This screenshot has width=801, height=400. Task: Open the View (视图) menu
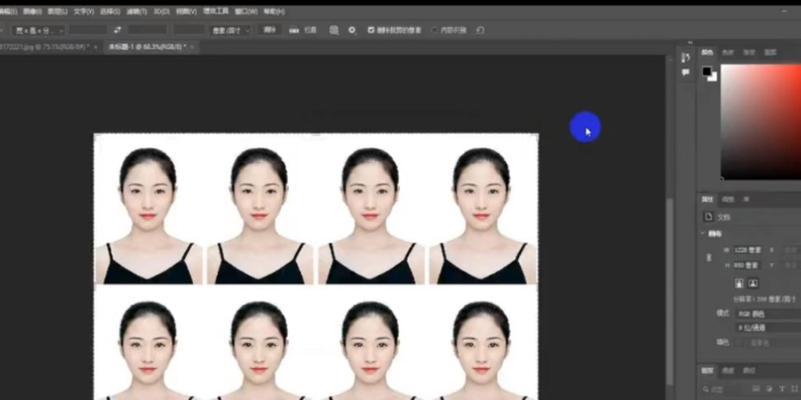(x=186, y=11)
